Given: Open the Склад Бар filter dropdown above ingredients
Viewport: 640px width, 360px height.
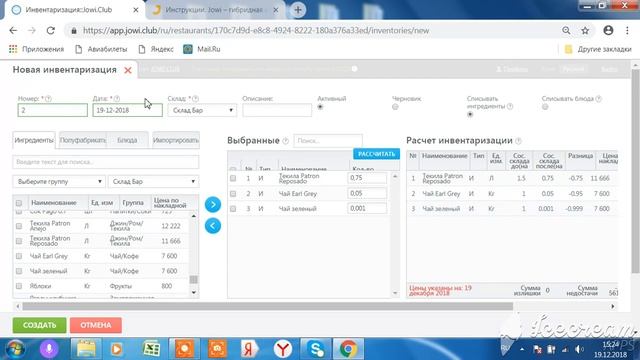Looking at the screenshot, I should click(153, 182).
